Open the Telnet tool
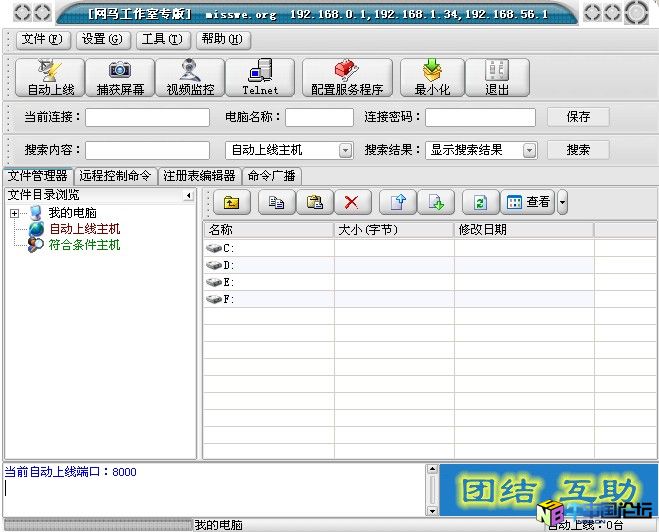 [x=260, y=77]
